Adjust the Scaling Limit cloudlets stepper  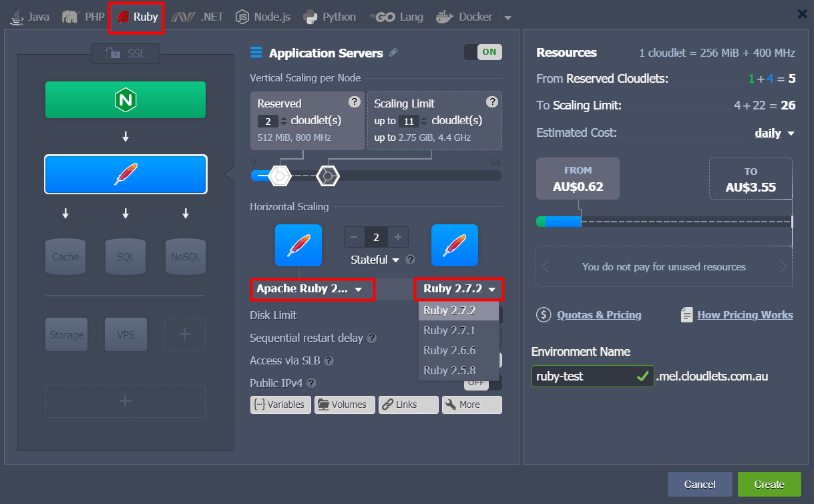[x=424, y=121]
